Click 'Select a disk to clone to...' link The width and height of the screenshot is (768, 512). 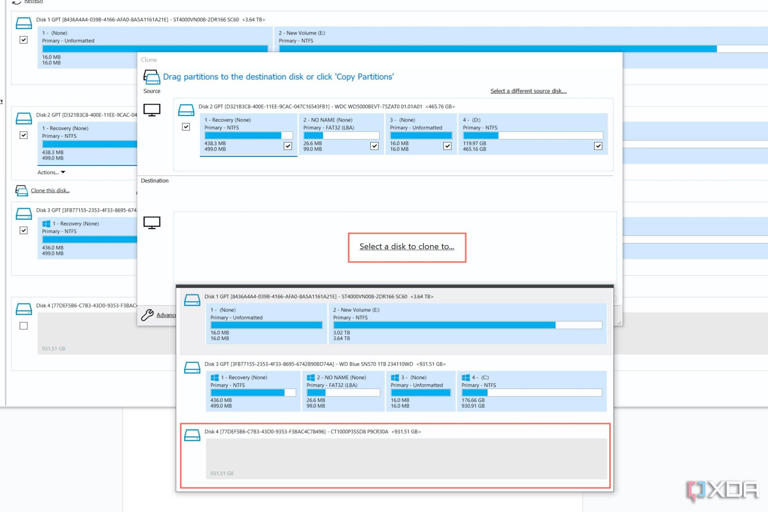[407, 246]
